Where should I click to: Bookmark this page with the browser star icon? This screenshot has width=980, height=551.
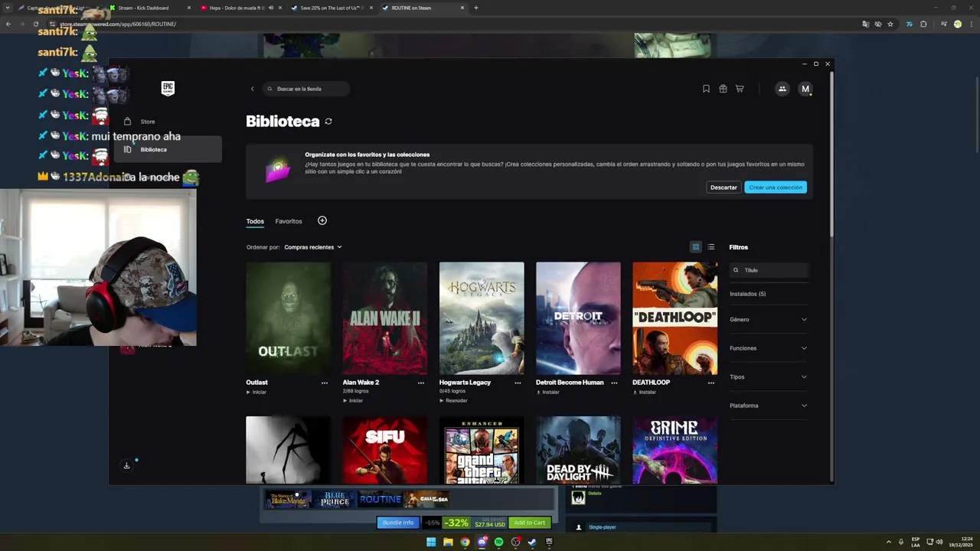(x=892, y=24)
